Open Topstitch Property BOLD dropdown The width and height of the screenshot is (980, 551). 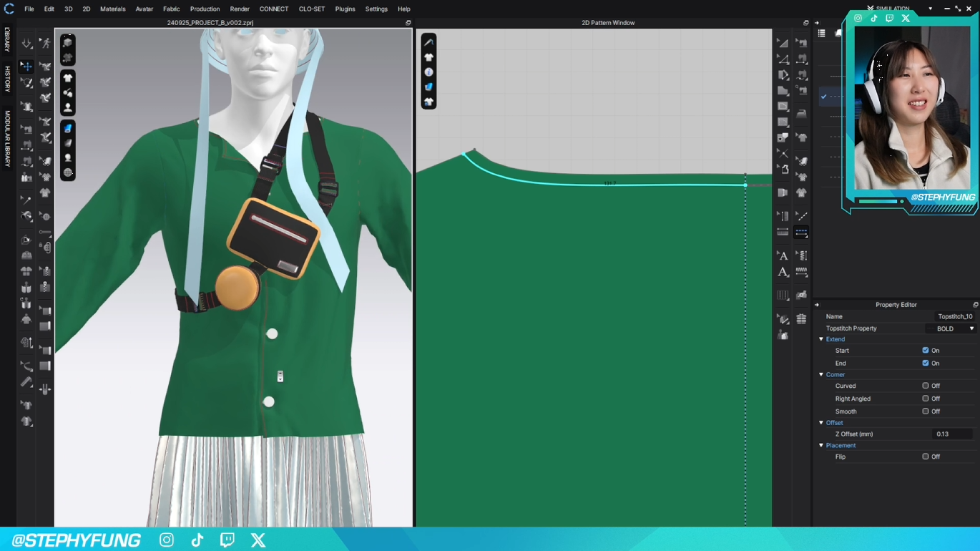[x=951, y=328]
